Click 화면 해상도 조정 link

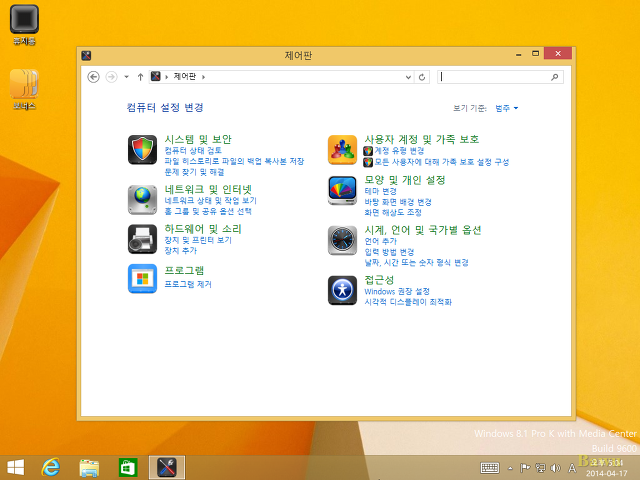[x=393, y=213]
